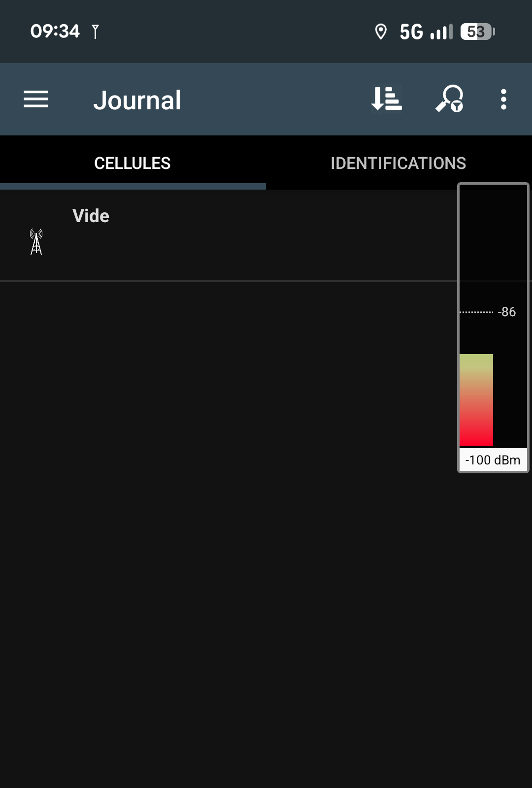This screenshot has width=532, height=788.
Task: Tap the empty top area of signal gauge
Action: point(493,236)
